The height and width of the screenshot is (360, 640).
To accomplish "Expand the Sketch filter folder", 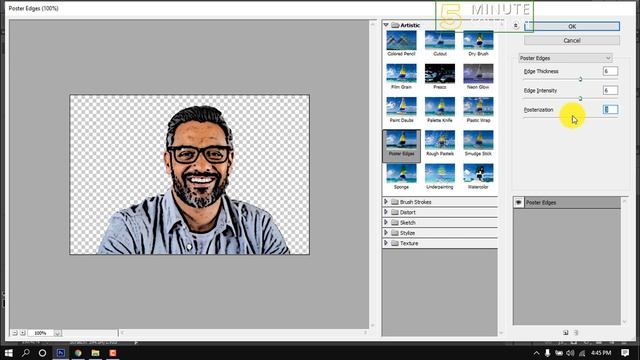I will point(386,222).
